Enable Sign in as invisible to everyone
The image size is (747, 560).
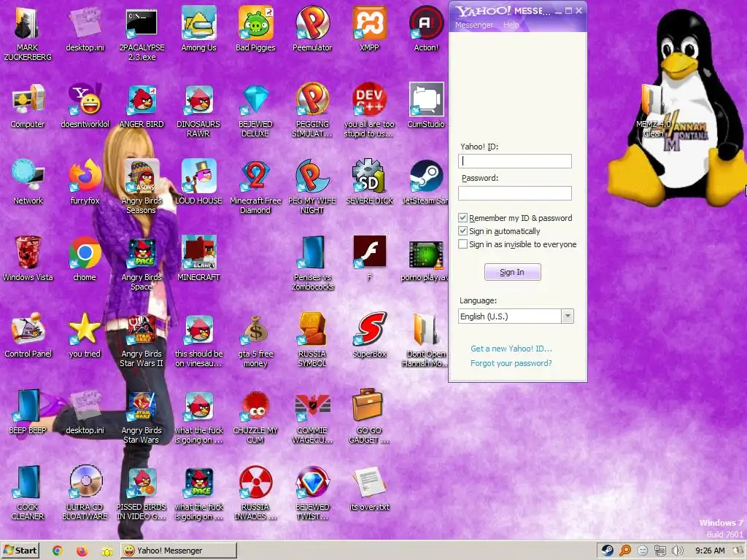tap(462, 244)
